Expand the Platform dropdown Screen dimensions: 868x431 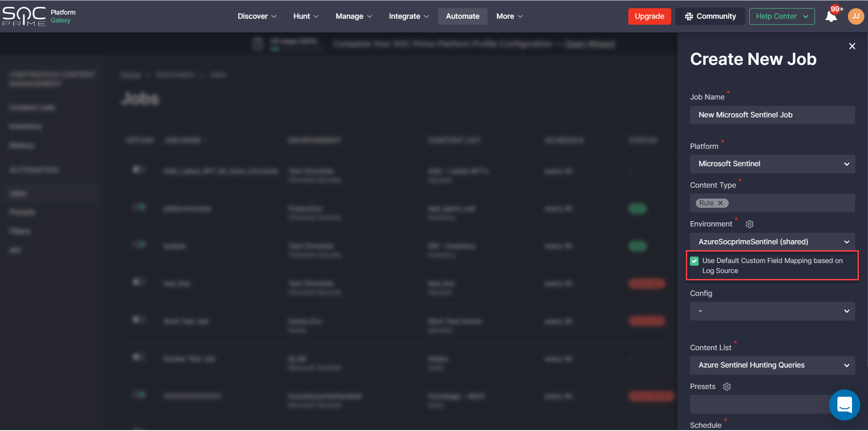(772, 164)
